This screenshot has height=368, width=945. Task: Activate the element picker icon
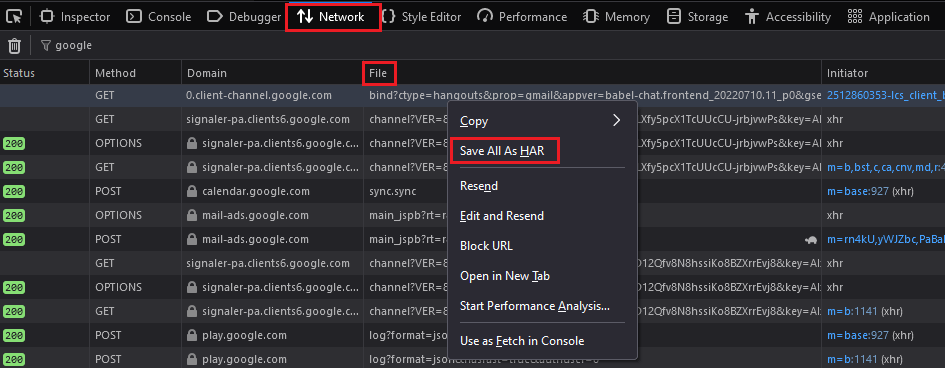pyautogui.click(x=14, y=16)
